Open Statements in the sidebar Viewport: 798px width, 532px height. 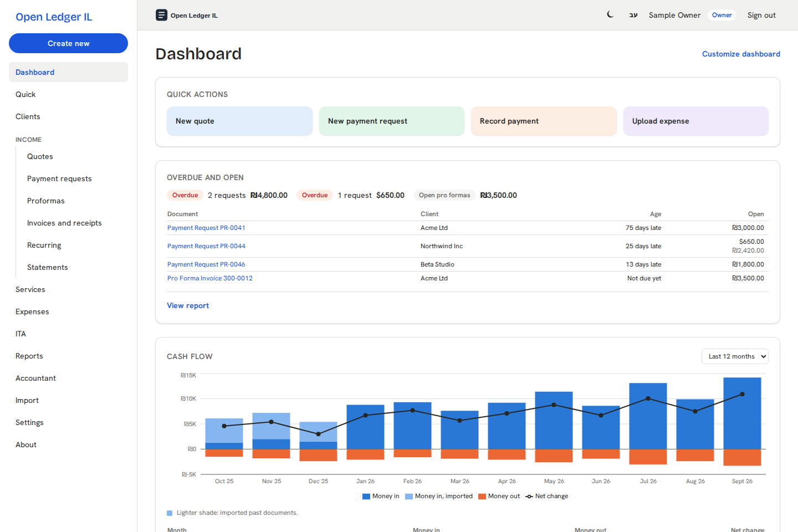74,267
